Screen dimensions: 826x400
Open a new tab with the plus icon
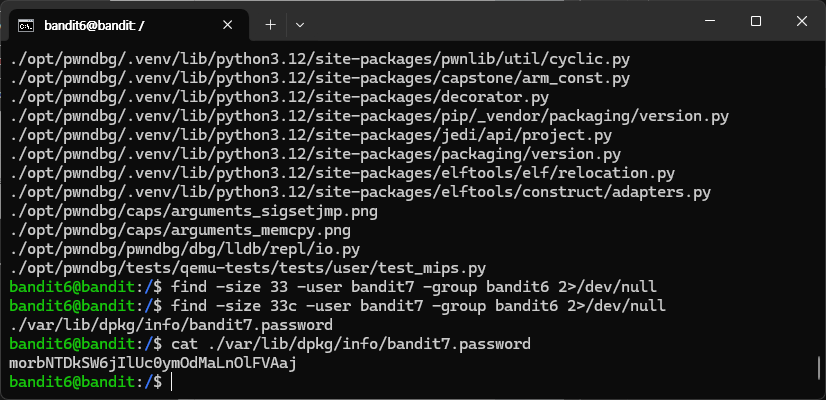[x=270, y=25]
